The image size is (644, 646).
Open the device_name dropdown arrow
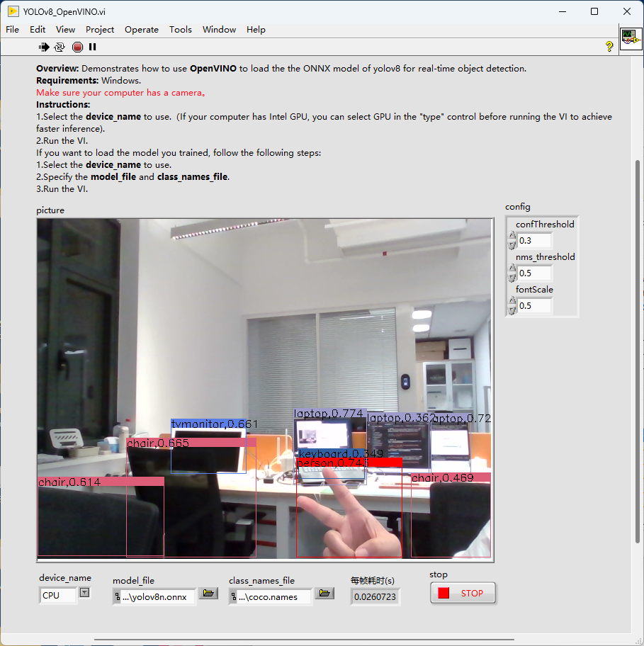point(84,594)
